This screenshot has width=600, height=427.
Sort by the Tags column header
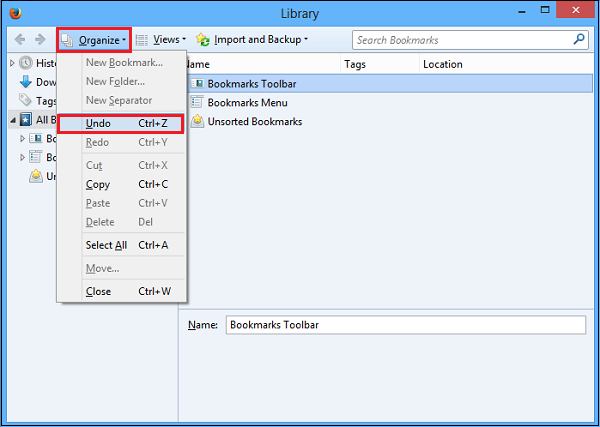point(380,64)
